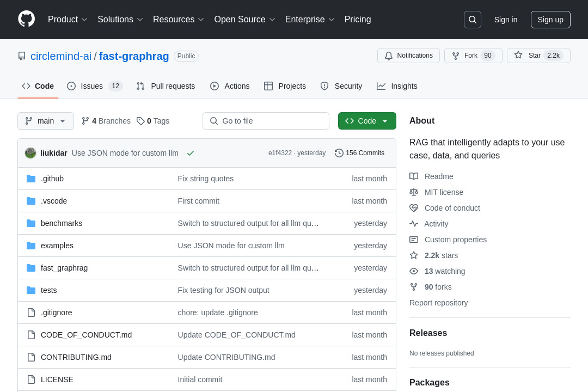Click the Star icon to star the repo
The width and height of the screenshot is (588, 392).
pyautogui.click(x=518, y=55)
